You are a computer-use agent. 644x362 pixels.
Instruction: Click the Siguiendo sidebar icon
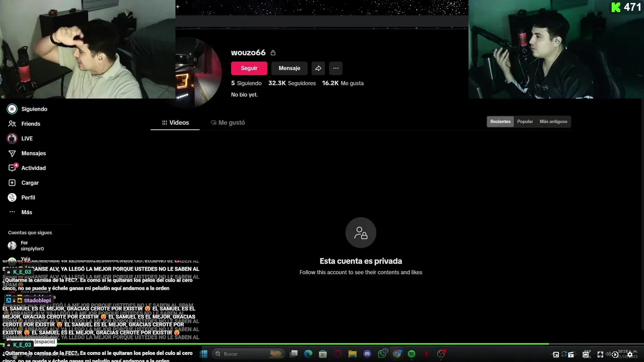12,109
